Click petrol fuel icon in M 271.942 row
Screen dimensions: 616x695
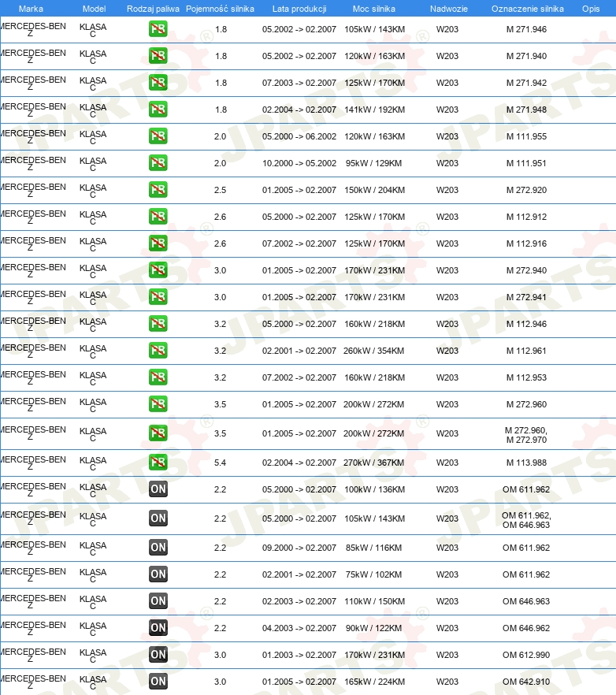pyautogui.click(x=158, y=83)
